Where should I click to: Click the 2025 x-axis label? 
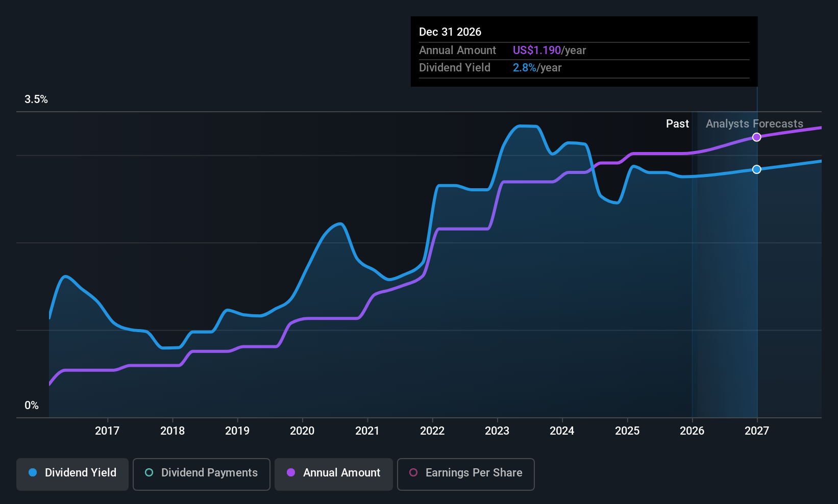click(627, 431)
